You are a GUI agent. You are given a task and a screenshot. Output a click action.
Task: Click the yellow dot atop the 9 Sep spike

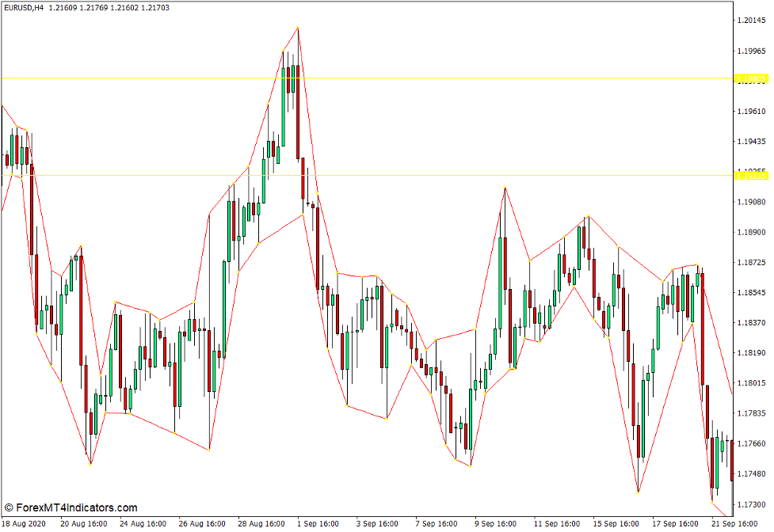[504, 188]
